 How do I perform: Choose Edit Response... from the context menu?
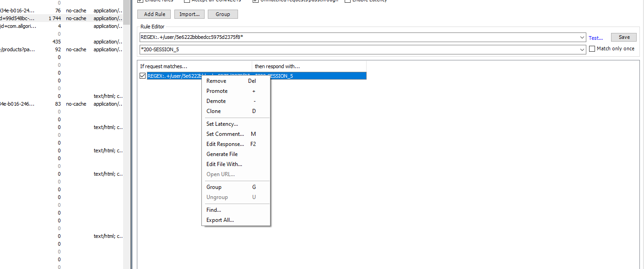click(x=236, y=144)
